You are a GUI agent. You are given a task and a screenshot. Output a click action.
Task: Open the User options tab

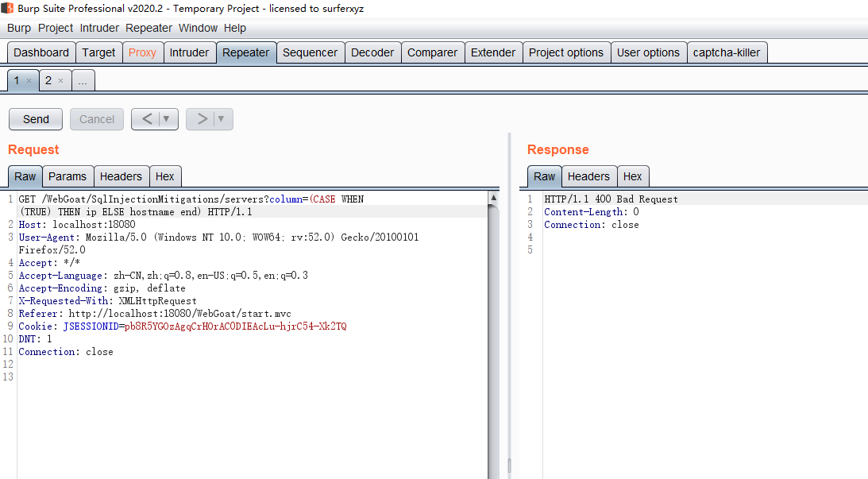[x=648, y=52]
